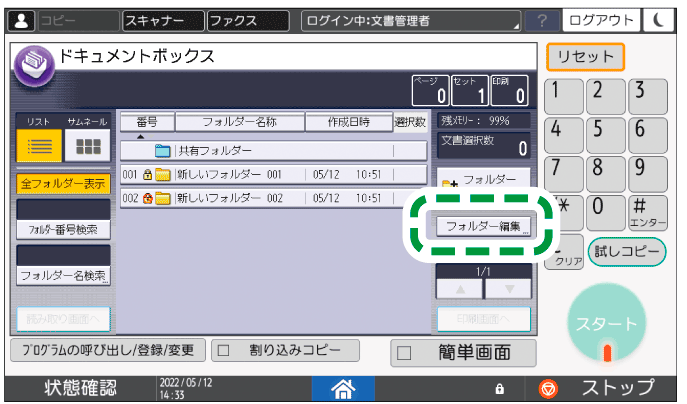Sort by フォルダー名称 column header

(x=240, y=122)
